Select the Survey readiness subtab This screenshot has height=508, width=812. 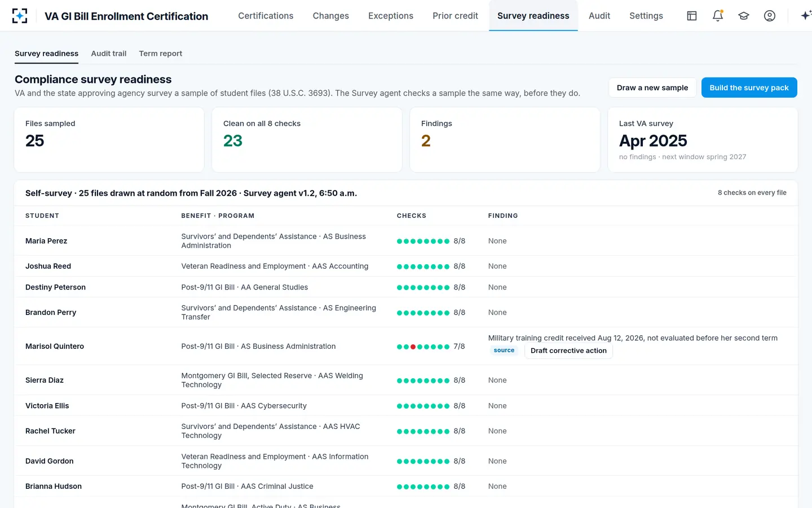pos(46,54)
